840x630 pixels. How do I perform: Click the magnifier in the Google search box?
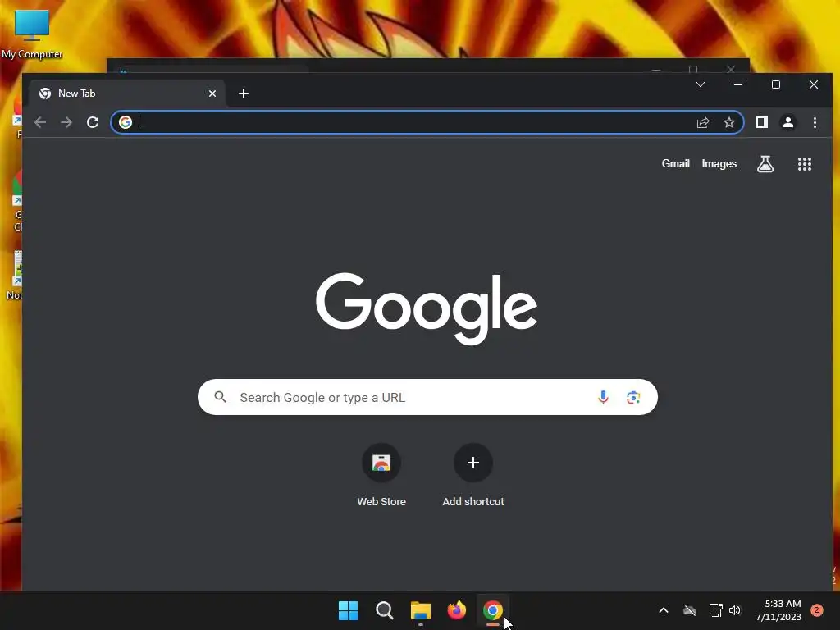point(220,397)
